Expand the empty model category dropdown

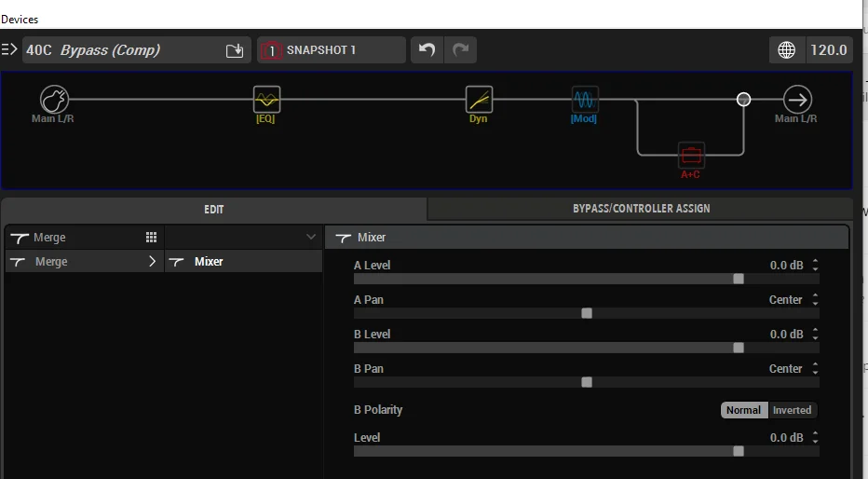pyautogui.click(x=244, y=238)
